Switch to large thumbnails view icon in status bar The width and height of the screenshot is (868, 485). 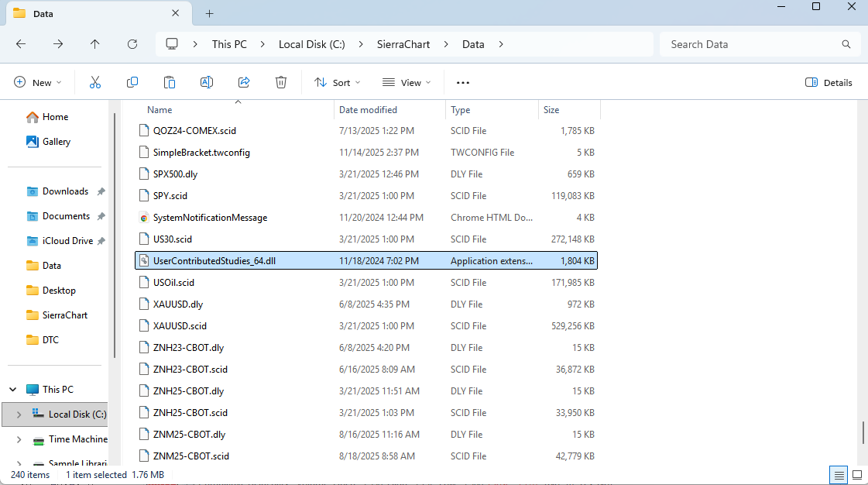pos(857,475)
